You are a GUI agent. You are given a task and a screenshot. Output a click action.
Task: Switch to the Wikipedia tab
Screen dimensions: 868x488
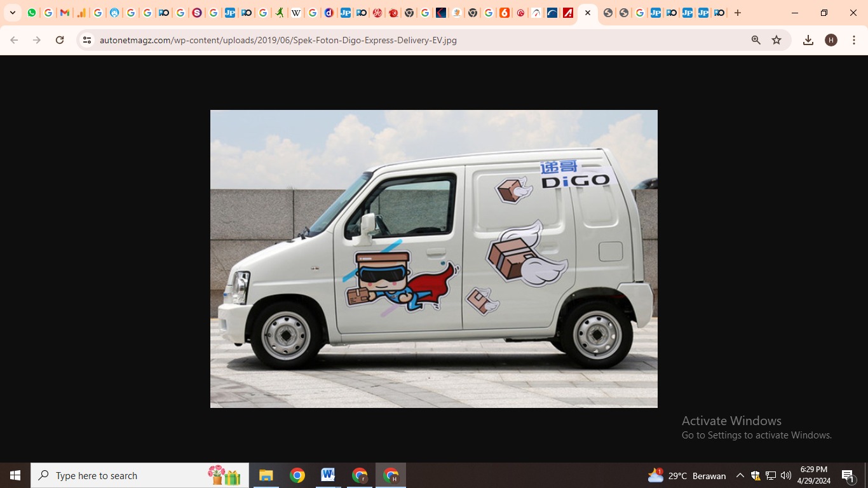tap(296, 13)
